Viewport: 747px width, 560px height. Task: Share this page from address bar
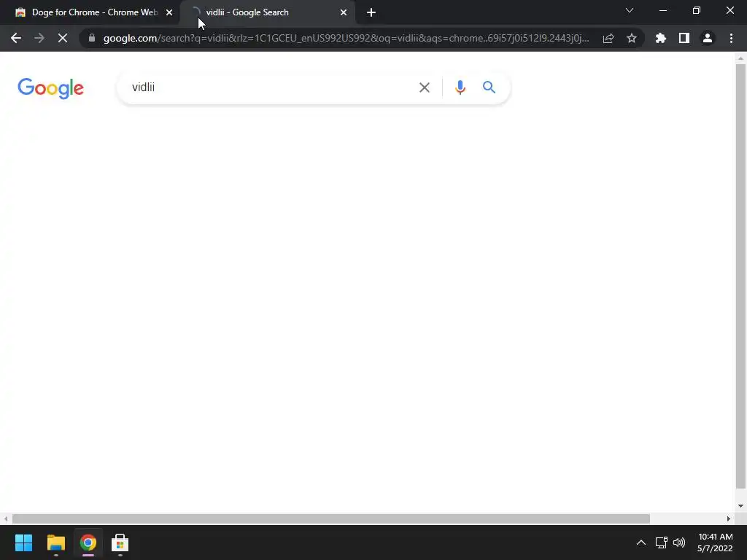[608, 38]
